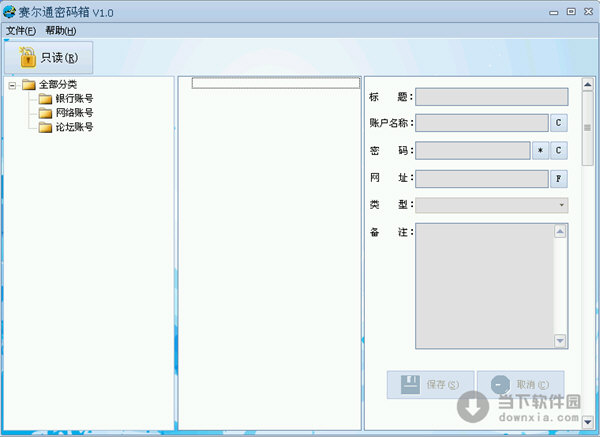The image size is (600, 437).
Task: Open the 文件(F) menu
Action: click(21, 31)
